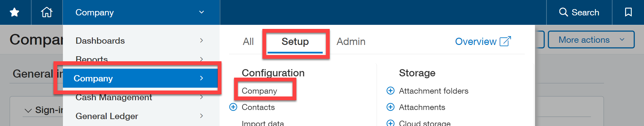The width and height of the screenshot is (644, 126).
Task: Open Overview external link icon
Action: (x=505, y=41)
